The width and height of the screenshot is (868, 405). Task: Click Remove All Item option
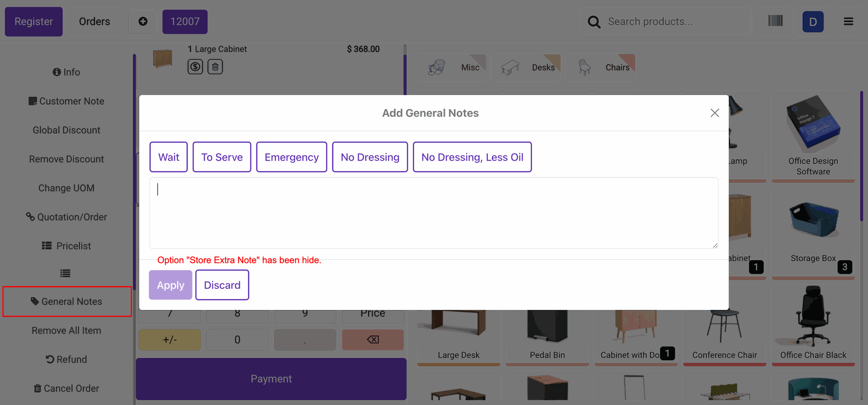click(66, 330)
